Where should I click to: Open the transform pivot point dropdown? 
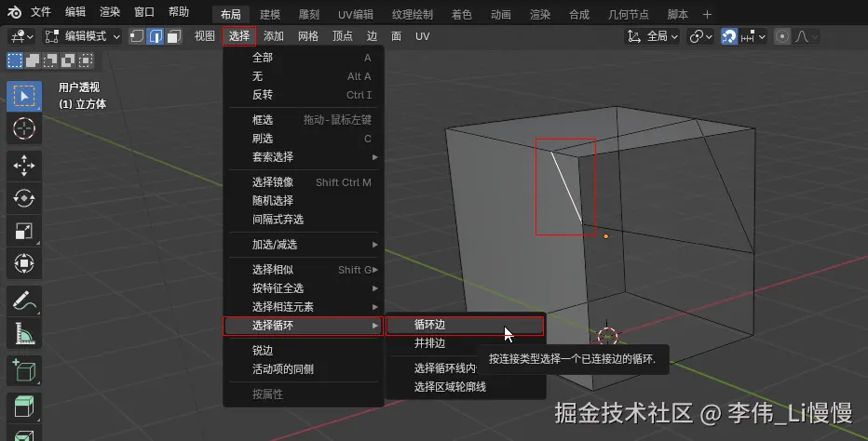[x=700, y=36]
